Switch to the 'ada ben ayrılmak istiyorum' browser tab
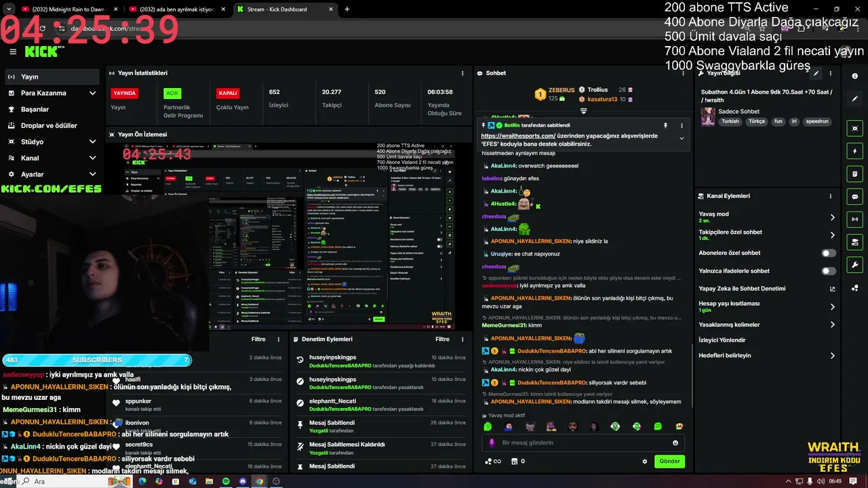Image resolution: width=868 pixels, height=488 pixels. coord(176,9)
